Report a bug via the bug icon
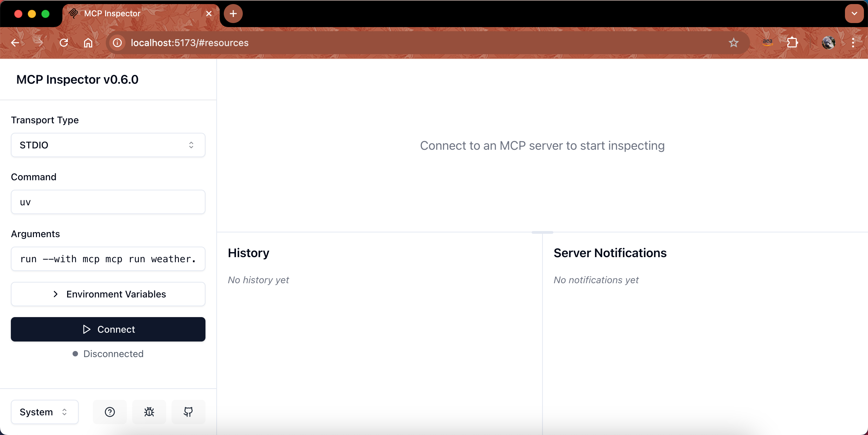 point(149,412)
